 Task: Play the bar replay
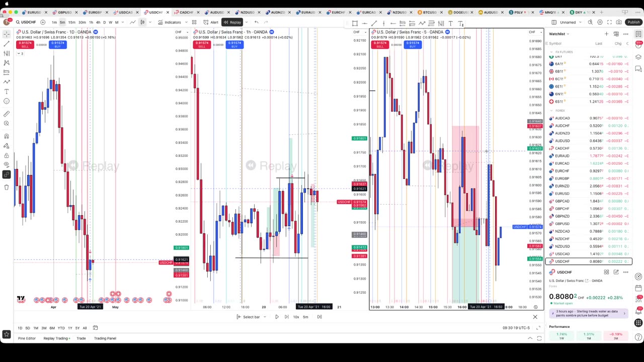277,317
